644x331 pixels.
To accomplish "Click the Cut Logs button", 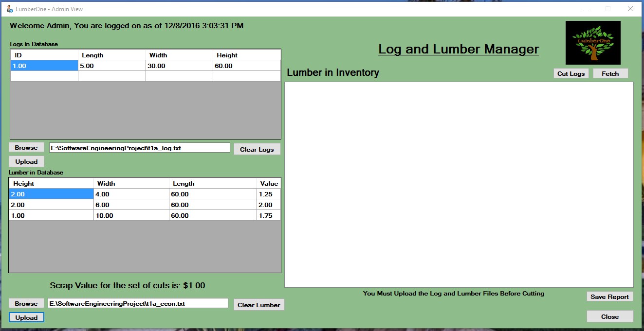I will pyautogui.click(x=570, y=73).
